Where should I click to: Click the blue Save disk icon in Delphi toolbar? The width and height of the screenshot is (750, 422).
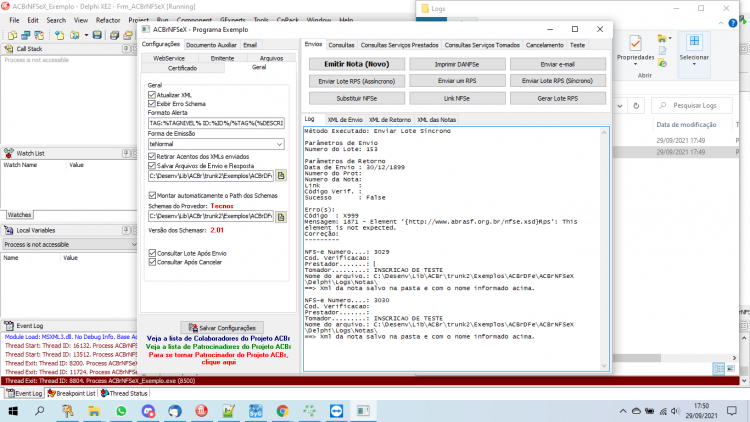pyautogui.click(x=97, y=35)
